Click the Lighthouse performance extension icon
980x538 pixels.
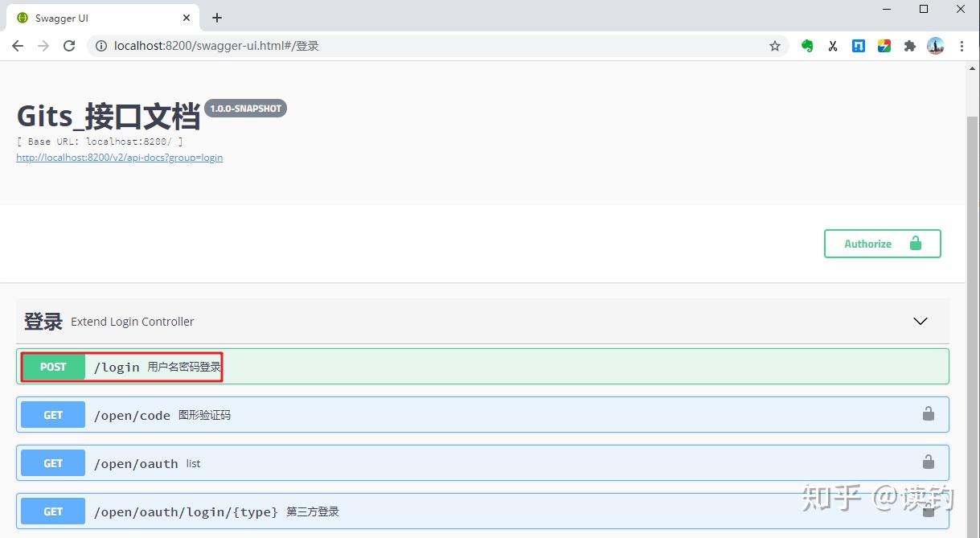pos(884,46)
